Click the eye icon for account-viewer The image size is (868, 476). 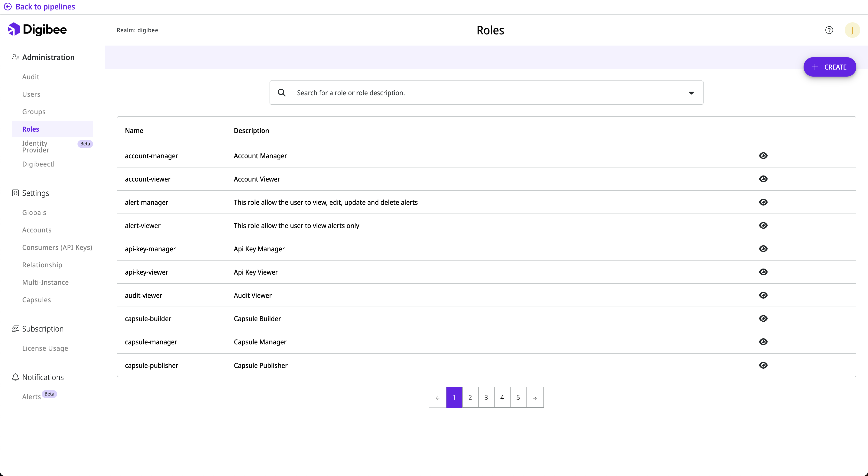tap(763, 179)
